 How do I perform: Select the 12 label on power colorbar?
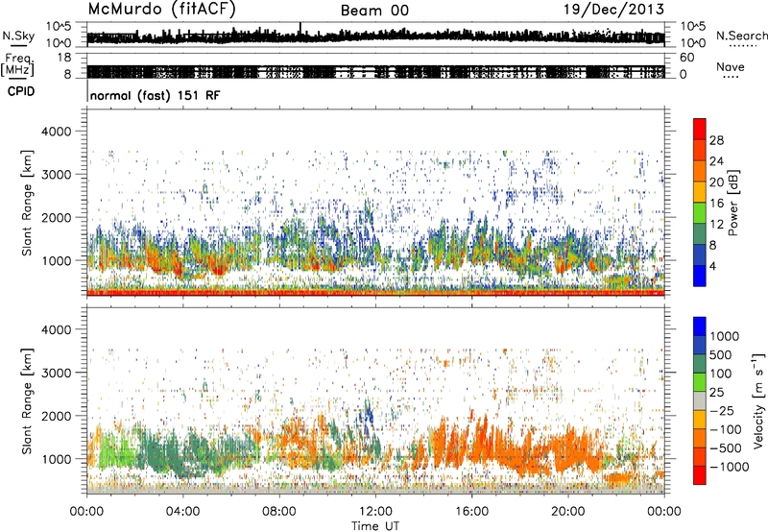click(x=716, y=225)
